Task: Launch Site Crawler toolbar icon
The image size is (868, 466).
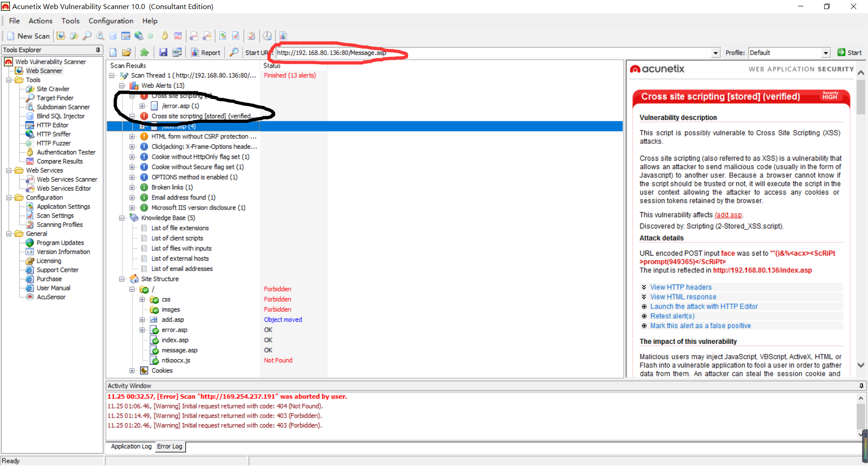Action: 74,36
